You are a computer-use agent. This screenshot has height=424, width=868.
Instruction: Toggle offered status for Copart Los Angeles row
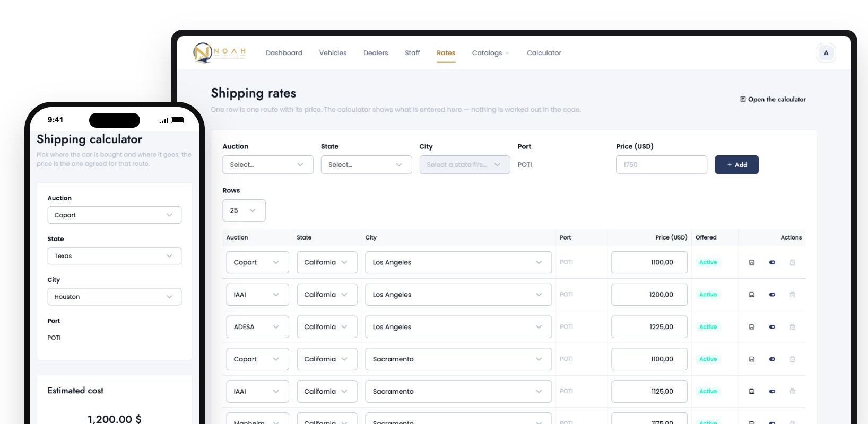point(772,262)
